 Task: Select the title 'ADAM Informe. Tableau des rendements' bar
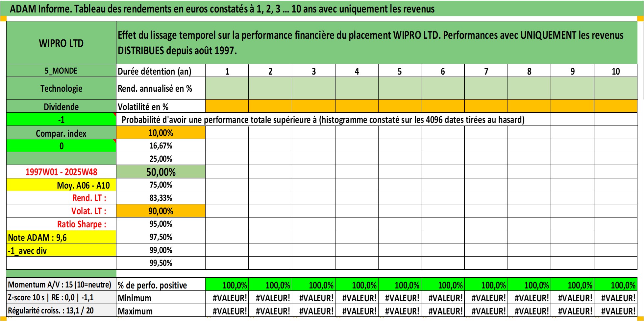322,9
